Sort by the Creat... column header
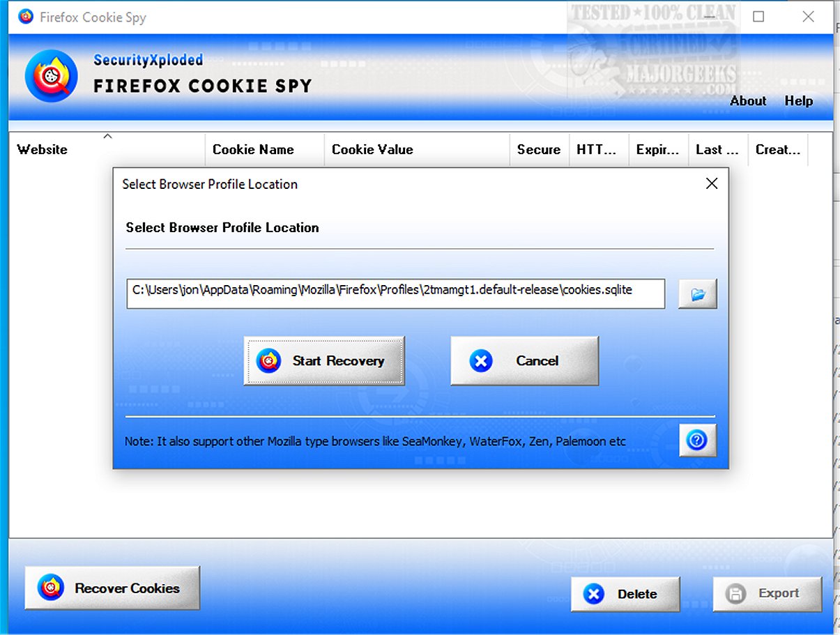Image resolution: width=840 pixels, height=635 pixels. pyautogui.click(x=778, y=149)
